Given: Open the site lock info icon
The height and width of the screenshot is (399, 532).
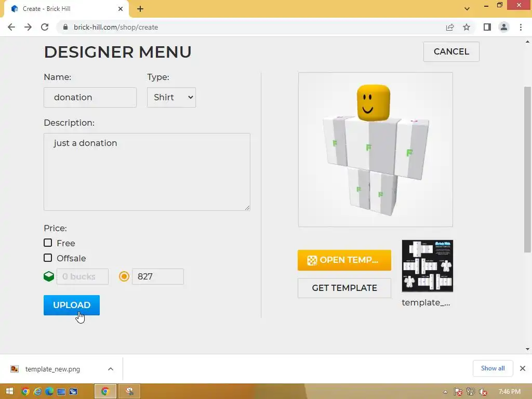Looking at the screenshot, I should pyautogui.click(x=65, y=27).
